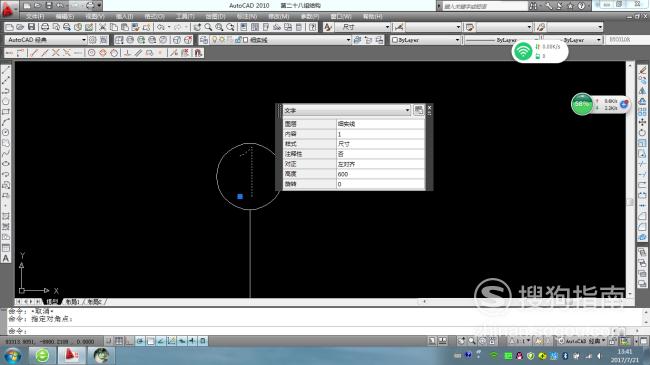Toggle Grid display in status bar
This screenshot has height=365, width=650.
[119, 341]
